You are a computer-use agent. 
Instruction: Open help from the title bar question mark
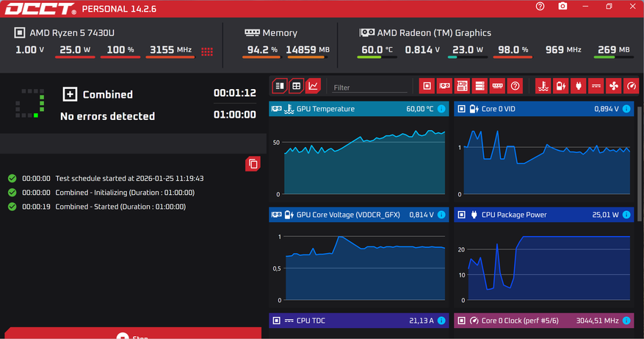540,7
